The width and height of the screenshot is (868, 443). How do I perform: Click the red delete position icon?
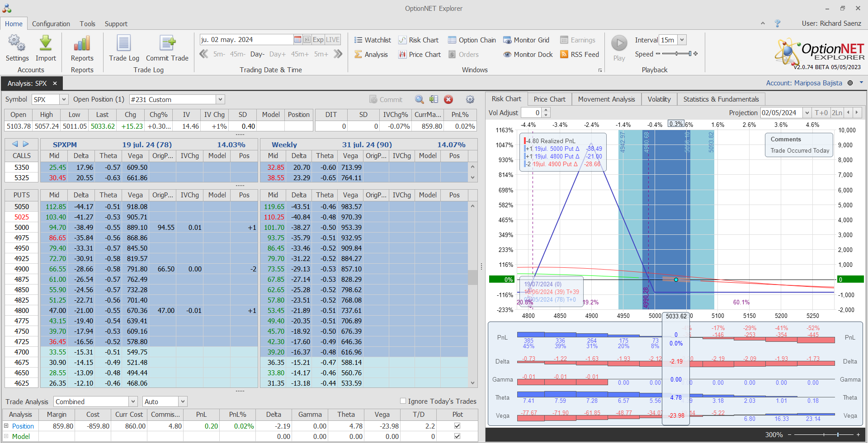[x=448, y=99]
